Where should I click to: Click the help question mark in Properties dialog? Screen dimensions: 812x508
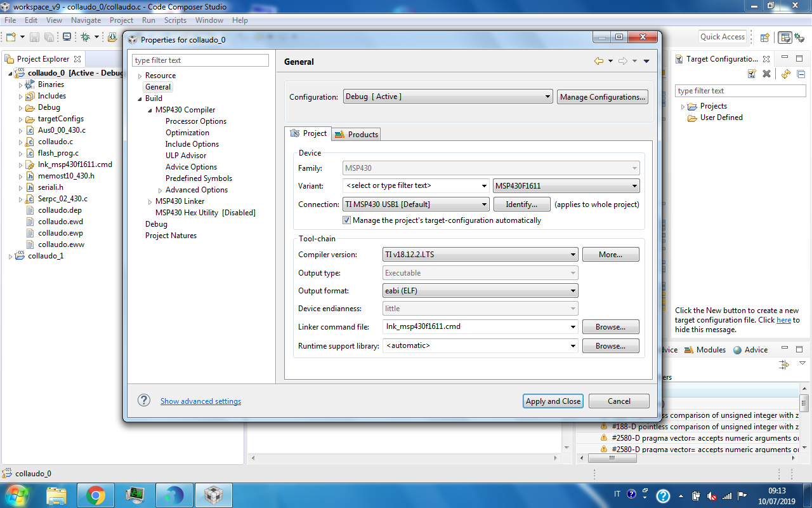144,400
